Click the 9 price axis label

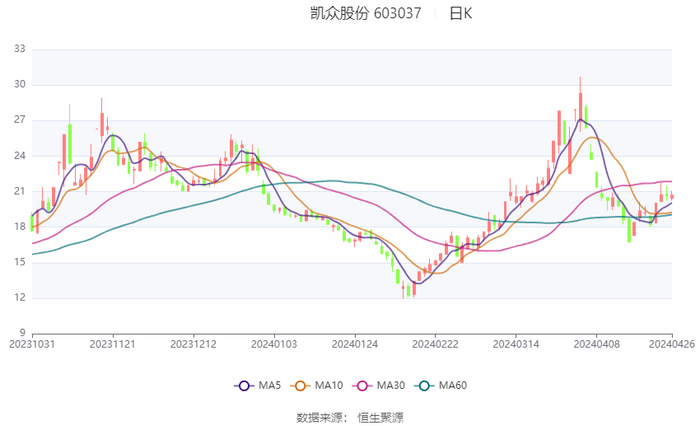click(23, 333)
